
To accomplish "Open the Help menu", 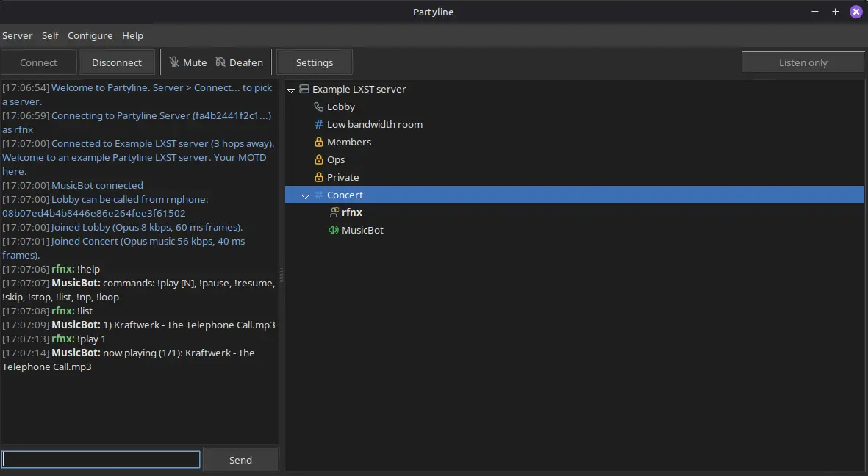I will tap(132, 35).
